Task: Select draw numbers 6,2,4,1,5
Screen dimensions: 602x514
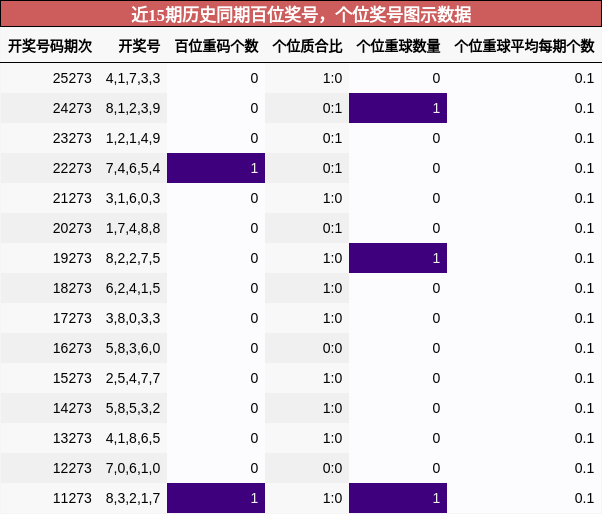Action: tap(133, 288)
